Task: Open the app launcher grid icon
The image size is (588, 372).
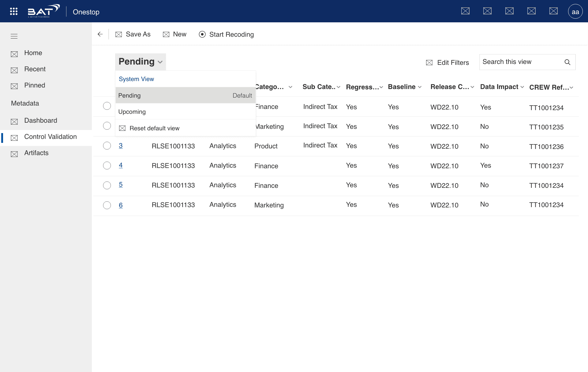Action: pos(14,12)
